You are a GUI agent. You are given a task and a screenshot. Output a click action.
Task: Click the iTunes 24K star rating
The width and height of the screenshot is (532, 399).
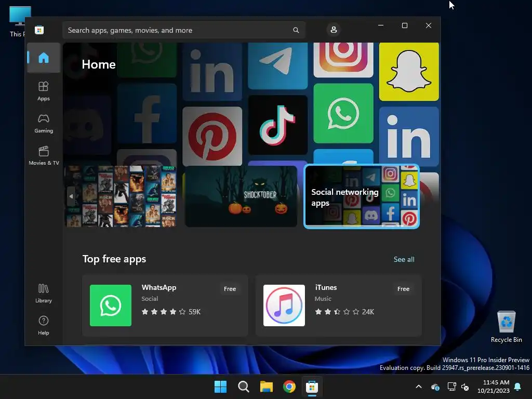pyautogui.click(x=344, y=312)
